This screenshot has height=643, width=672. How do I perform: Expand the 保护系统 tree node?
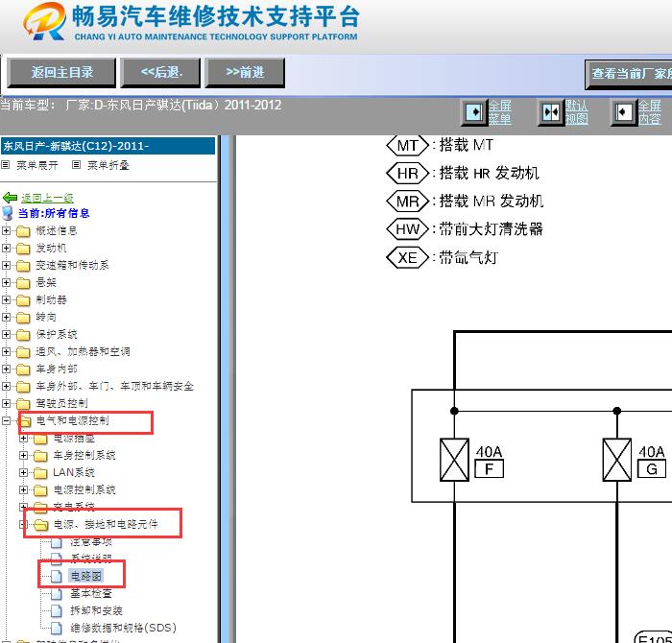point(6,334)
